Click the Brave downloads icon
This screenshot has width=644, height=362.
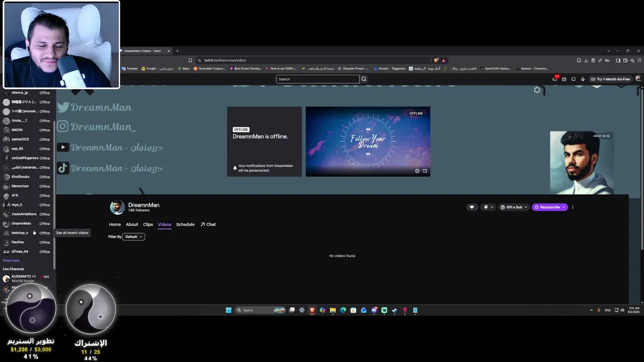point(586,60)
